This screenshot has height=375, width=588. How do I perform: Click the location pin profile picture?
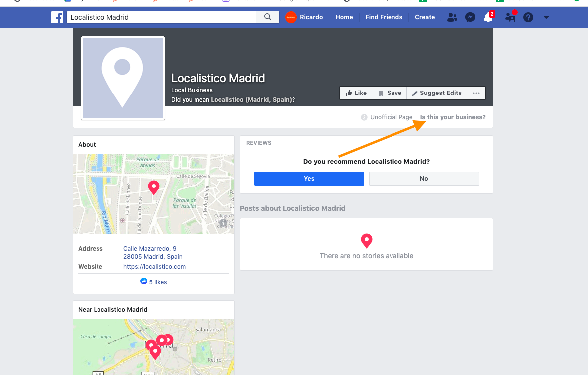tap(123, 78)
